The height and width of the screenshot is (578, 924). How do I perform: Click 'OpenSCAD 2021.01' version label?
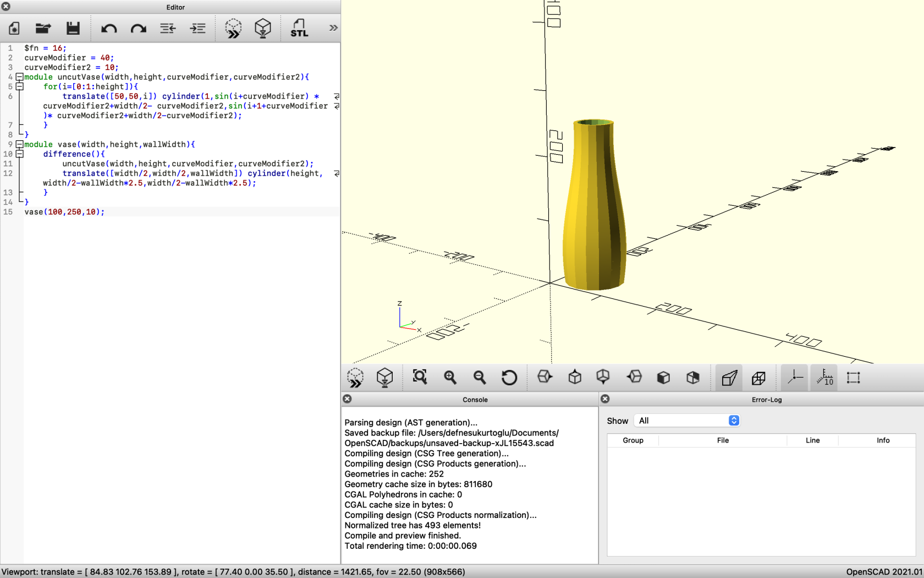884,572
